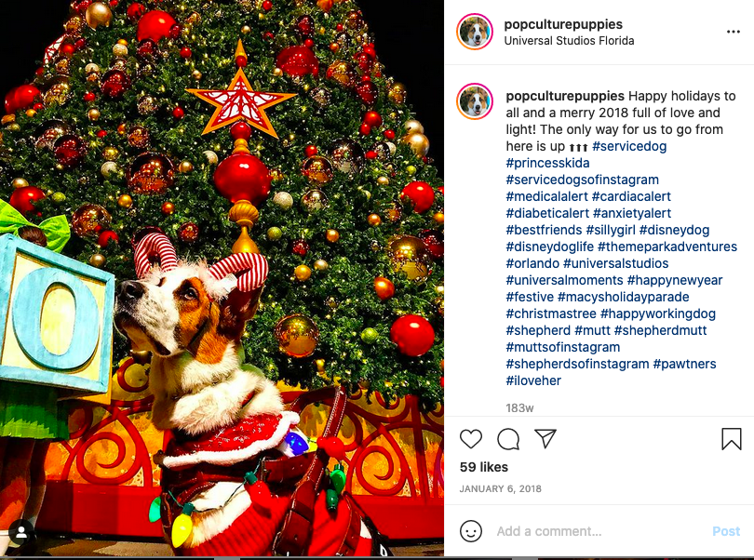Viewport: 754px width, 560px height.
Task: Open comments via speech bubble icon
Action: pos(508,439)
